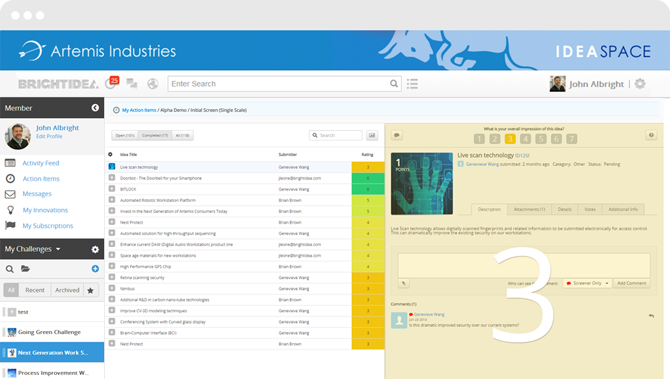Screen dimensions: 670x379
Task: Select the highlighted rating 3 button
Action: click(x=510, y=139)
